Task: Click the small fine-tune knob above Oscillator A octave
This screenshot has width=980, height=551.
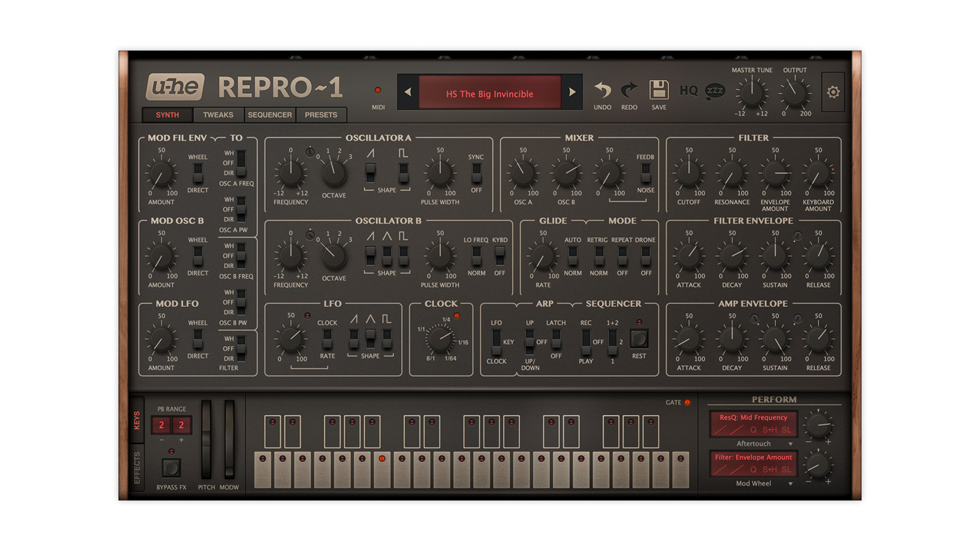Action: [310, 152]
